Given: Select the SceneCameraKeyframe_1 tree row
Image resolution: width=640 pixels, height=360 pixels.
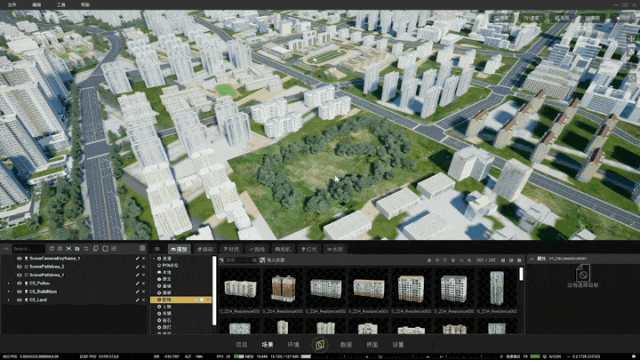Looking at the screenshot, I should click(x=73, y=258).
